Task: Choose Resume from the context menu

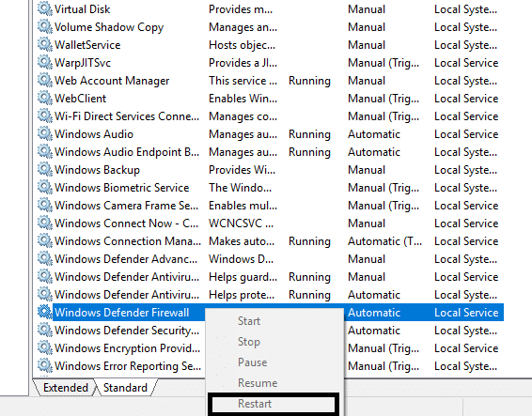Action: [258, 383]
